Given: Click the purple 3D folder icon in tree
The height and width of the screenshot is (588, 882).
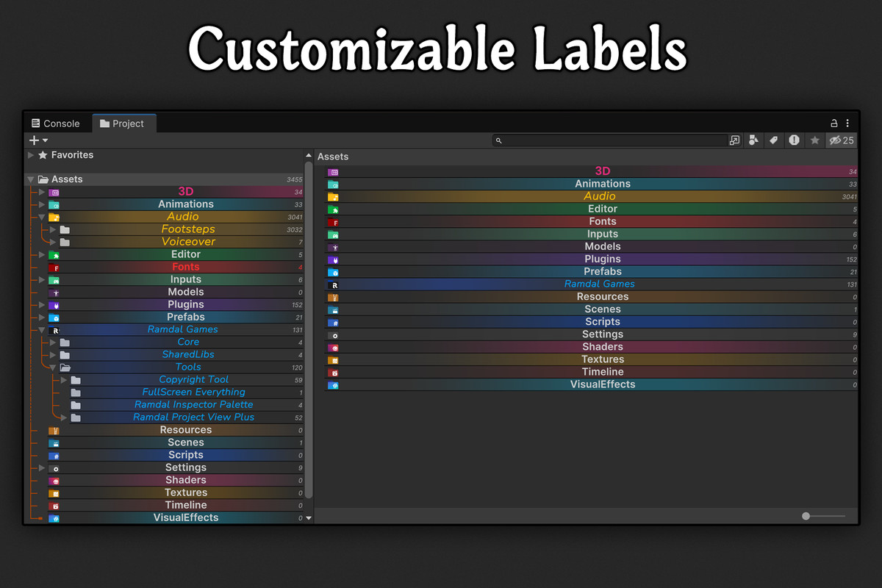Looking at the screenshot, I should tap(54, 192).
